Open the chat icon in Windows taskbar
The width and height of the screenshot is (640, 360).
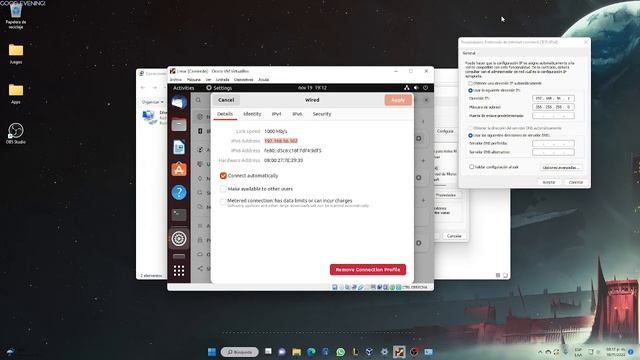pyautogui.click(x=282, y=352)
